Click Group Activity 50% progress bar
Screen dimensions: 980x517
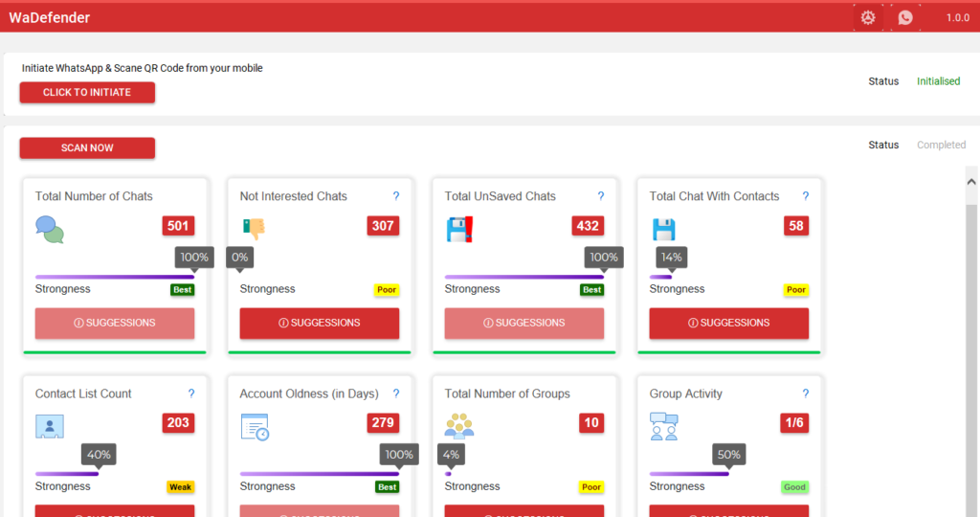pos(689,474)
